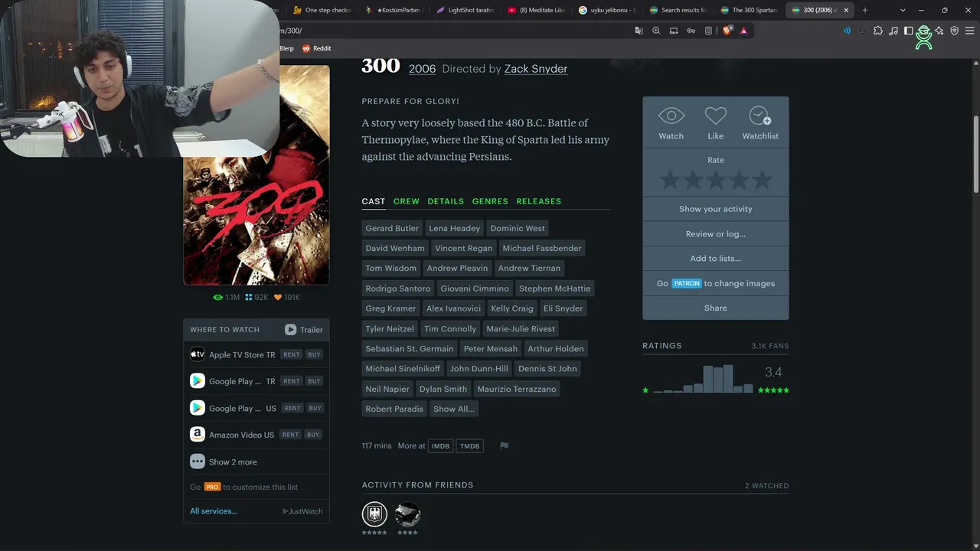Open the media control music icon
This screenshot has height=551, width=980.
click(893, 31)
